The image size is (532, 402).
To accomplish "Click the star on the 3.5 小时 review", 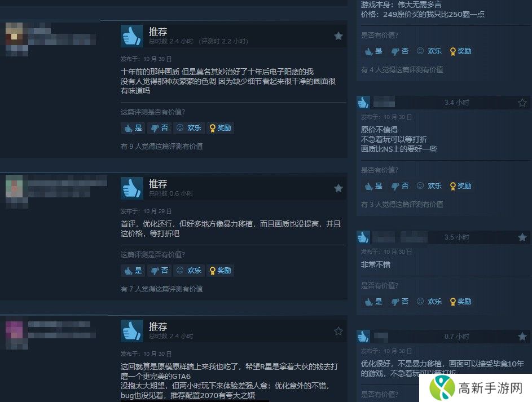I will click(522, 237).
